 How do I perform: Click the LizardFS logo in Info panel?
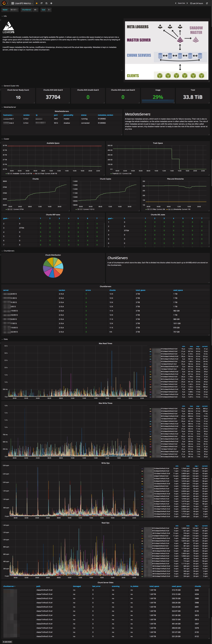[9, 27]
